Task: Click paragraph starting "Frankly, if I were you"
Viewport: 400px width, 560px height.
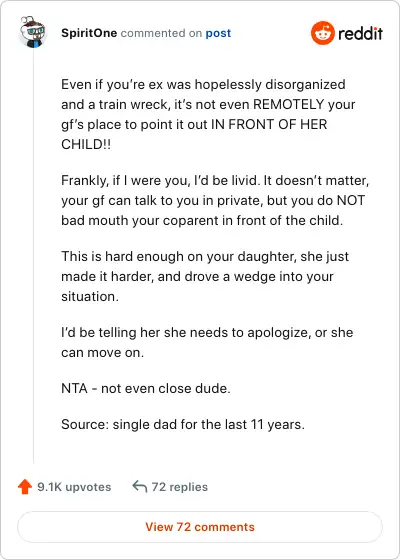Action: pos(215,200)
